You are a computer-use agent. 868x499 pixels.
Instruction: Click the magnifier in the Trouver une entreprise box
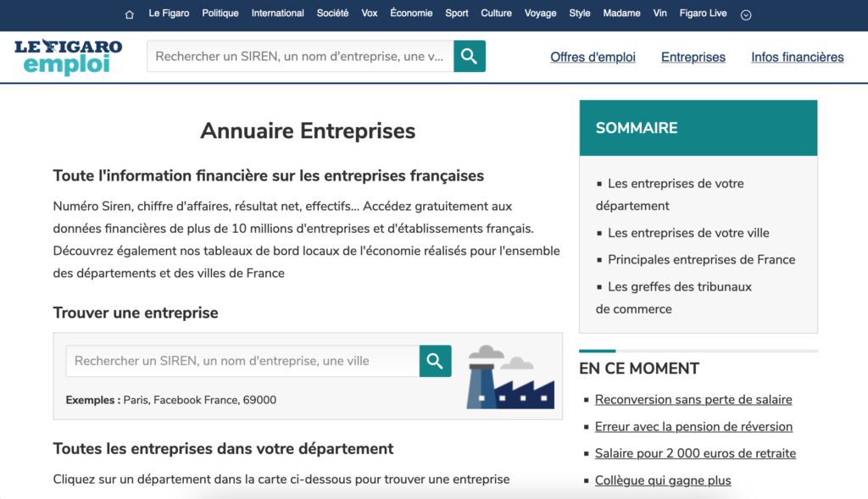point(435,361)
